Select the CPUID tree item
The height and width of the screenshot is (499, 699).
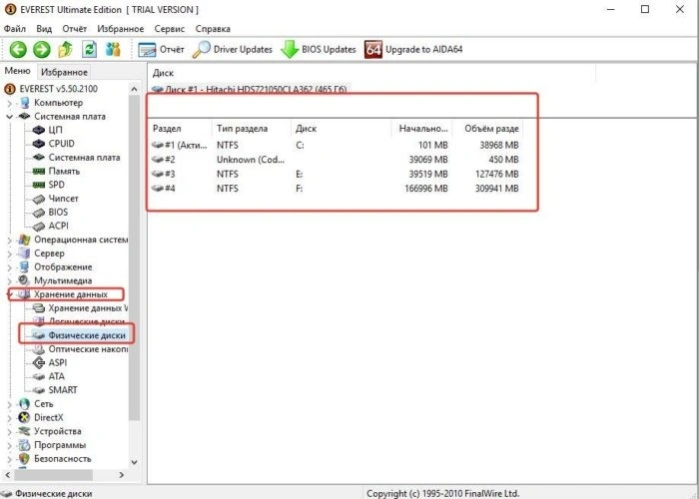click(61, 144)
